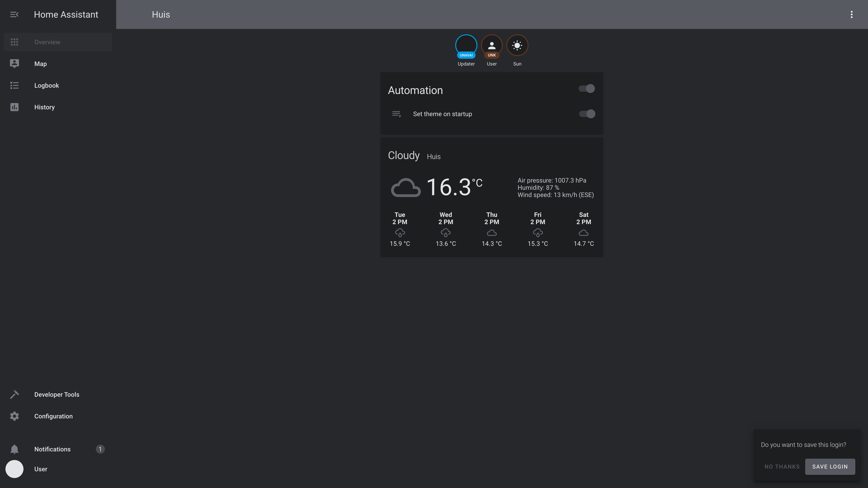Click the 15.9 °C Tuesday temperature
This screenshot has width=868, height=488.
[x=400, y=244]
